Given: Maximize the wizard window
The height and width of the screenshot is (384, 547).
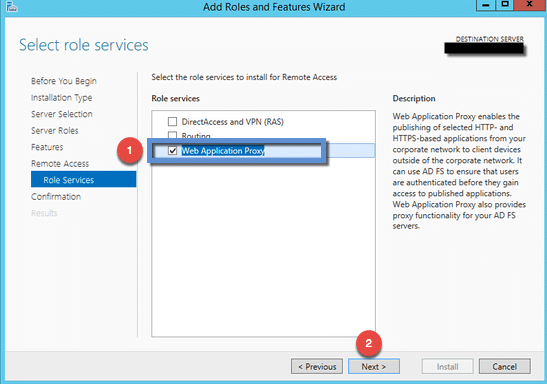Looking at the screenshot, I should point(505,5).
